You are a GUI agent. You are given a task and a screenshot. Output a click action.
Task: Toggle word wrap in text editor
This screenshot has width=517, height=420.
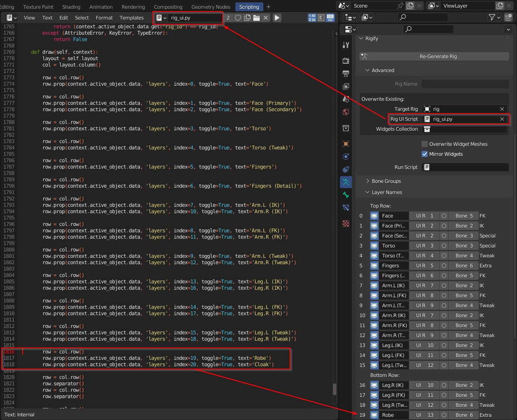click(321, 18)
